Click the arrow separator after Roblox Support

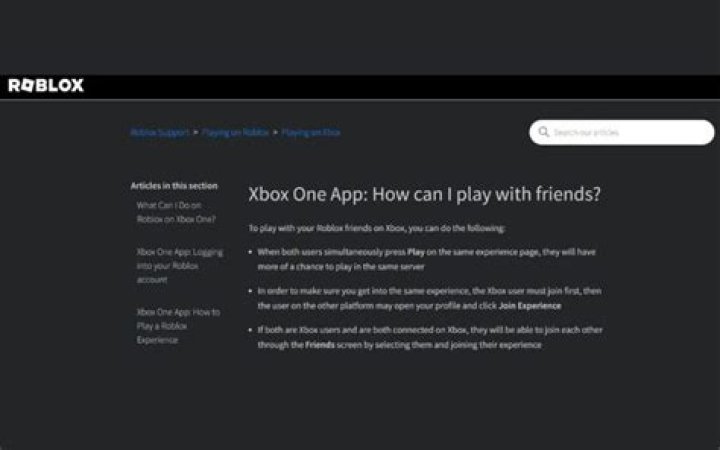pyautogui.click(x=196, y=132)
